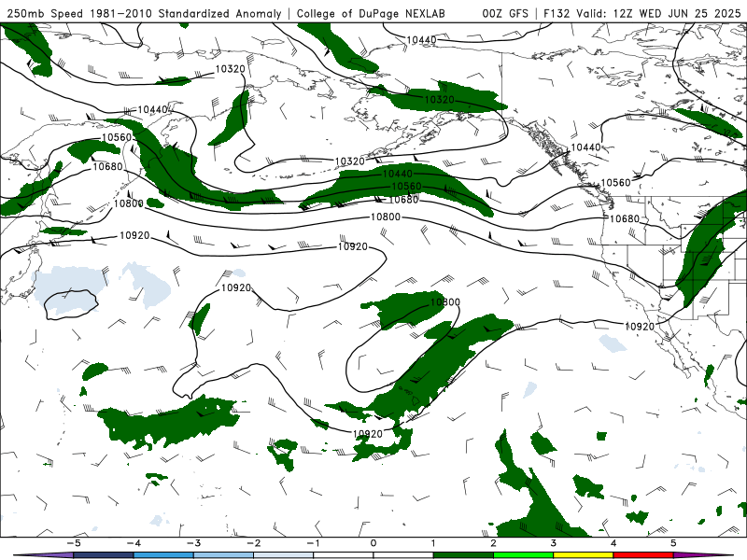Click the light blue -3 to -2 colorbar segment
This screenshot has width=747, height=560.
click(223, 555)
